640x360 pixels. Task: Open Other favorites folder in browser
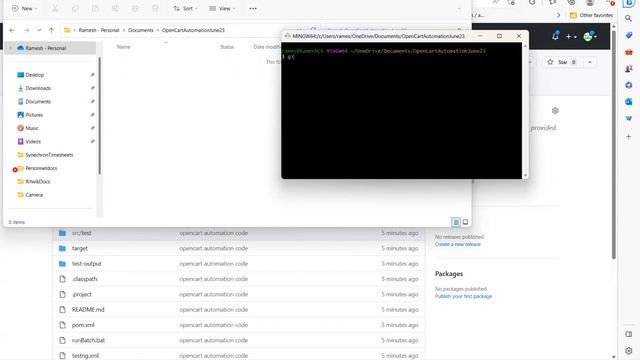(591, 15)
